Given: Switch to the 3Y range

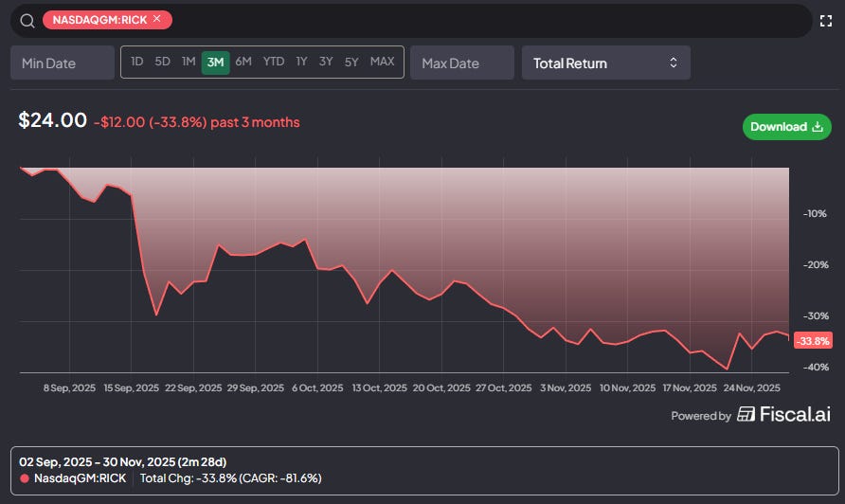Looking at the screenshot, I should click(x=326, y=62).
